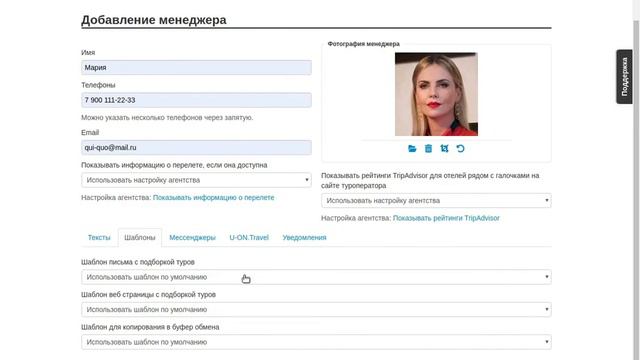
Task: Follow link Показывать рейтинги TripAdvisor
Action: (x=446, y=218)
